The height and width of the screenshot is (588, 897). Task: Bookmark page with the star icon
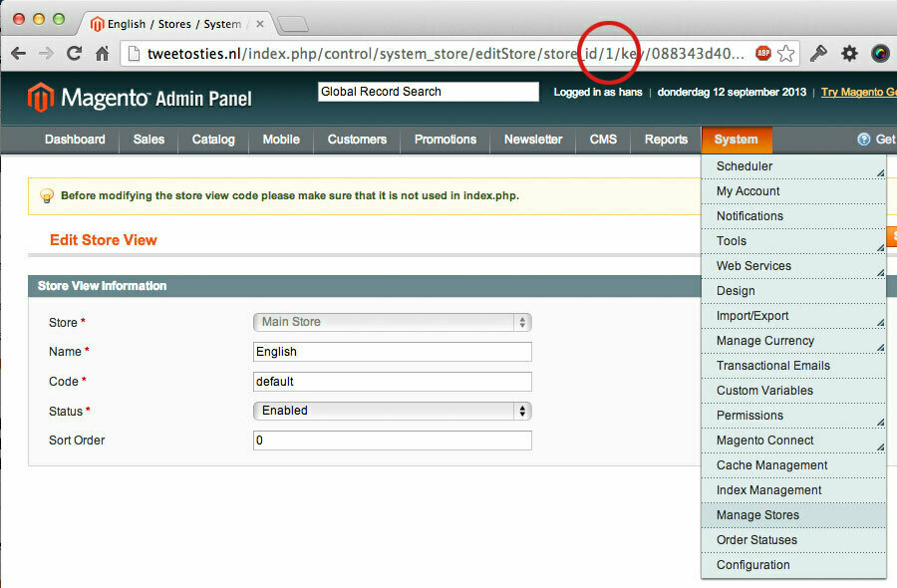786,53
